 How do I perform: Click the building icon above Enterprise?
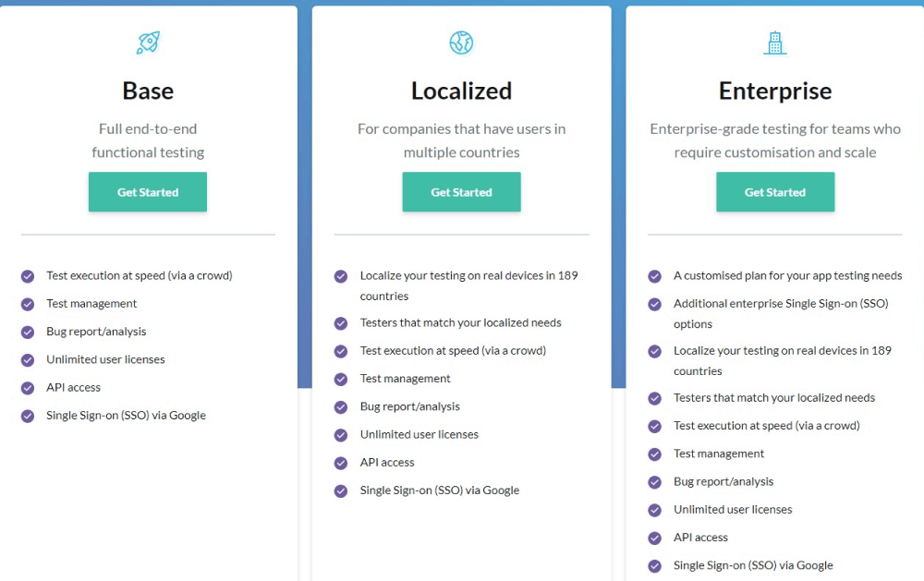click(x=775, y=42)
